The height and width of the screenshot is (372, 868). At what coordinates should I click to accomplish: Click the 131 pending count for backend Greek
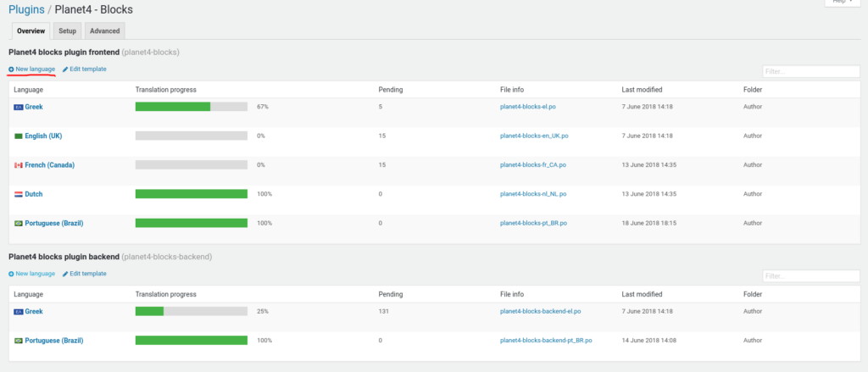coord(384,311)
